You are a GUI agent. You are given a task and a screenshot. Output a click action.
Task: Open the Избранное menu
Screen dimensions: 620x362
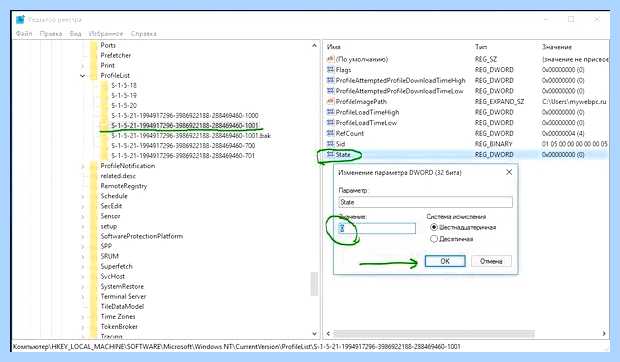point(106,34)
